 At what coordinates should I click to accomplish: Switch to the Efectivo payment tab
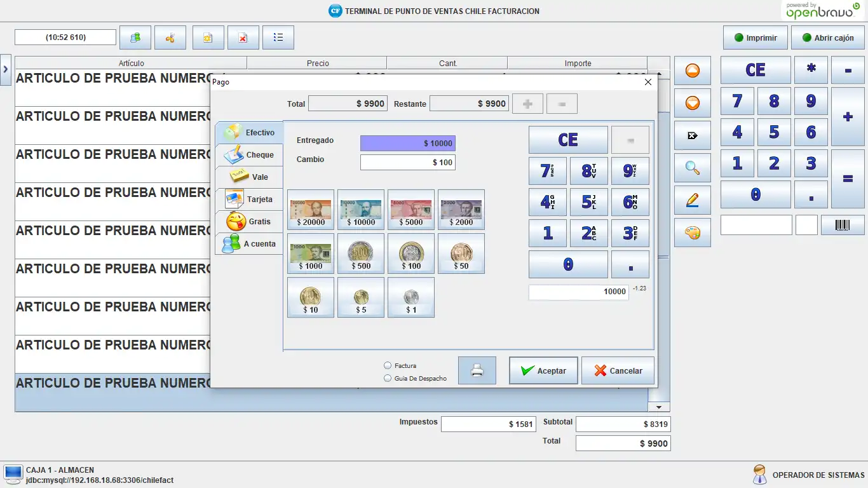pyautogui.click(x=249, y=132)
